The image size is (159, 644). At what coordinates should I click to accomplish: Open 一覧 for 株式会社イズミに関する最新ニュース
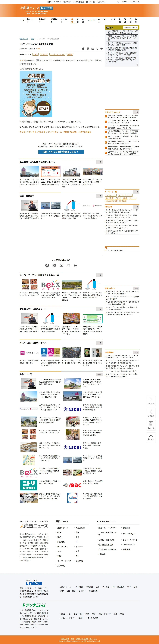tap(99, 162)
